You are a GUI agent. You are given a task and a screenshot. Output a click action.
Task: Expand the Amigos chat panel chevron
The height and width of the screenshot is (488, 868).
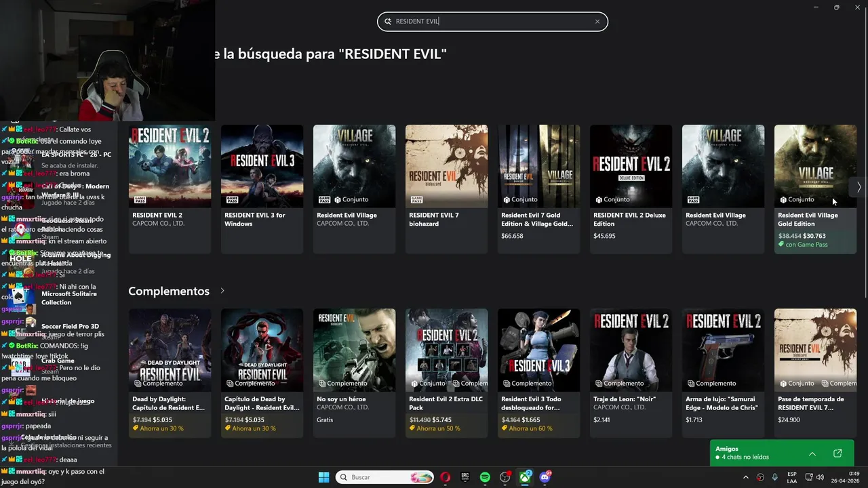(x=812, y=453)
